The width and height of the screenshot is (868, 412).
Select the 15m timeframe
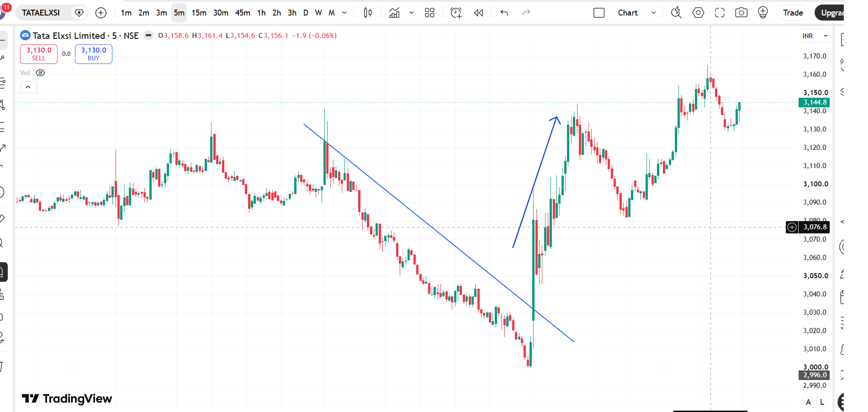[x=199, y=13]
